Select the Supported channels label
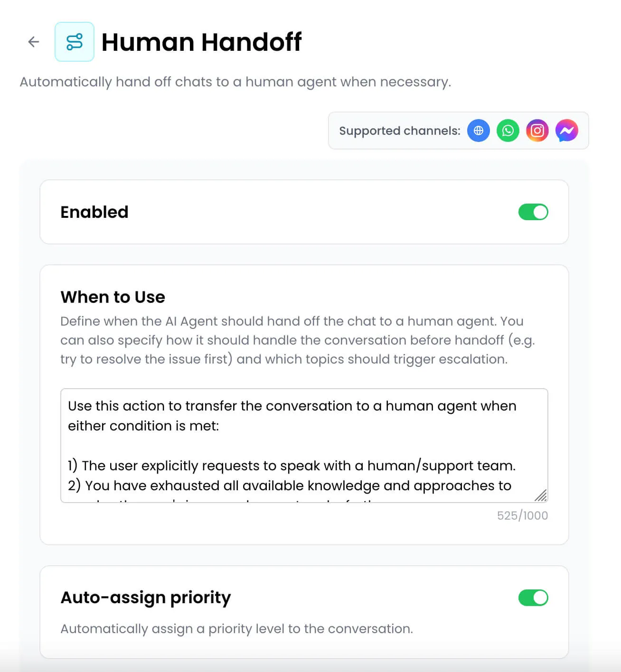The image size is (621, 672). [400, 131]
